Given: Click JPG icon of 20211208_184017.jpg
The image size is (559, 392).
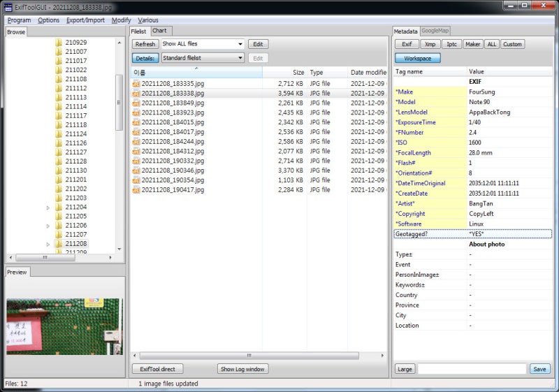Looking at the screenshot, I should click(x=136, y=132).
